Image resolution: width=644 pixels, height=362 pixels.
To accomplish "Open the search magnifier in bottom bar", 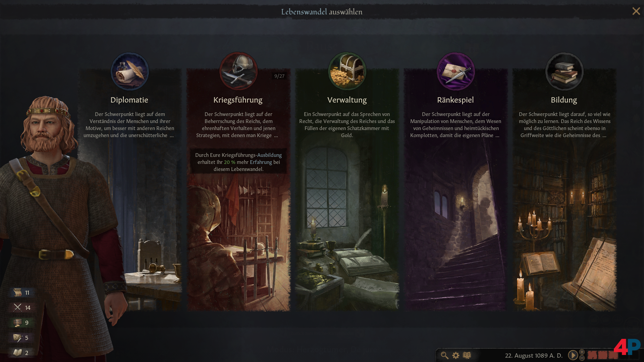I will point(444,355).
